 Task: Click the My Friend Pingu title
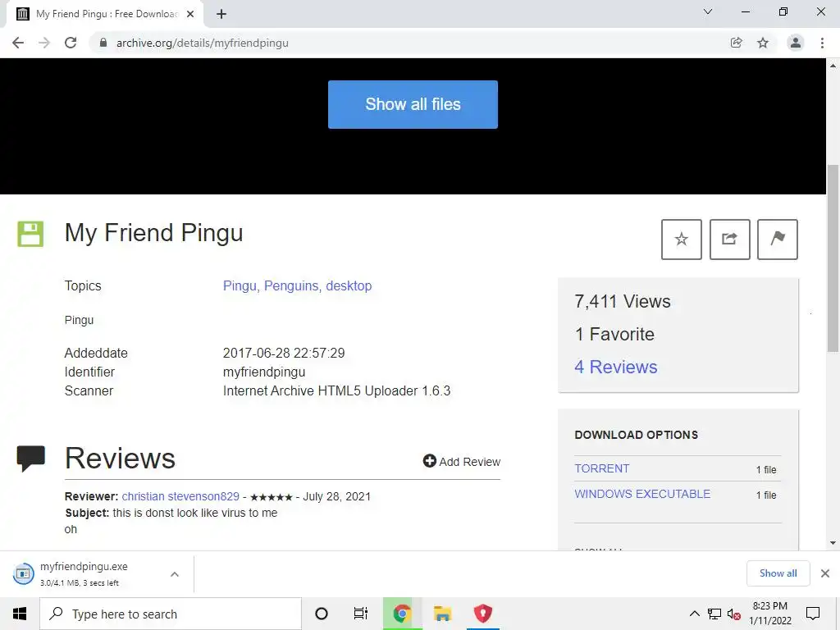coord(153,233)
